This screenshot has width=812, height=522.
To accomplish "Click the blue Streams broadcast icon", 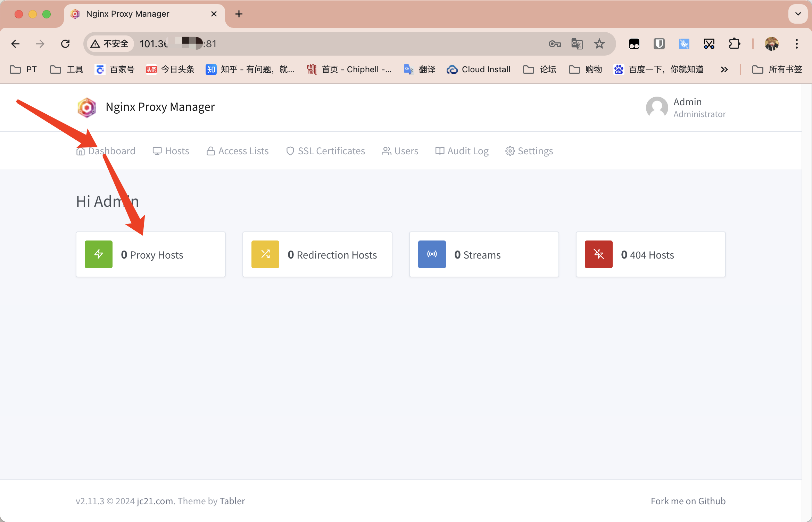I will [x=432, y=254].
